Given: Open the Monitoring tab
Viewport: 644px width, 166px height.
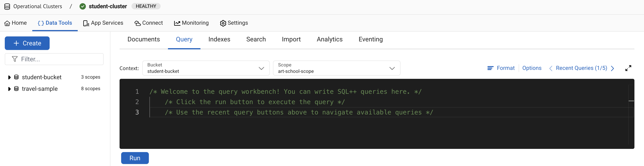Looking at the screenshot, I should point(191,23).
